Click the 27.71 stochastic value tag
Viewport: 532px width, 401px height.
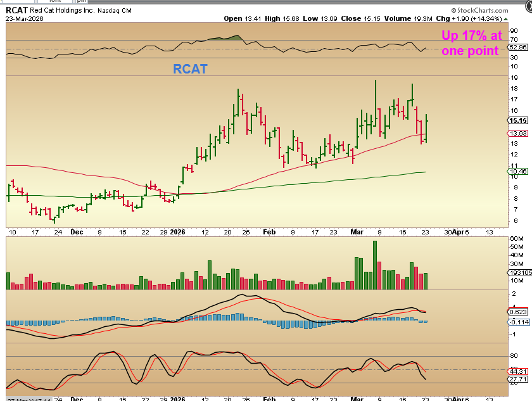point(518,379)
